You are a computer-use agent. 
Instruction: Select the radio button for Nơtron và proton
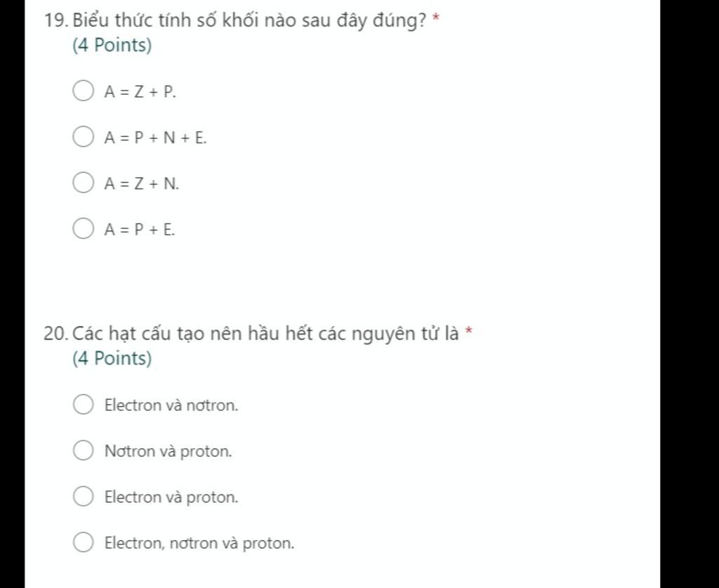coord(83,450)
